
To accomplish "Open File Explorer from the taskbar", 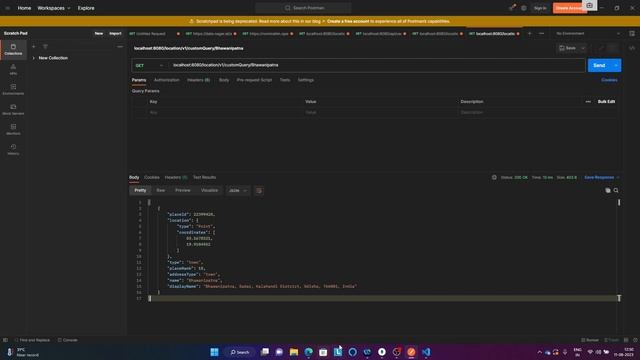I will pyautogui.click(x=294, y=352).
